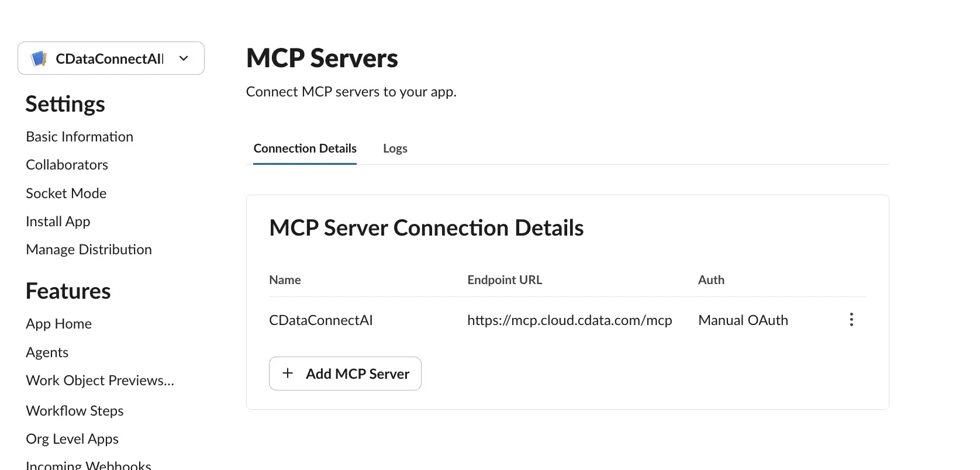Click the CDataConnectAI app logo icon
980x470 pixels.
(39, 58)
